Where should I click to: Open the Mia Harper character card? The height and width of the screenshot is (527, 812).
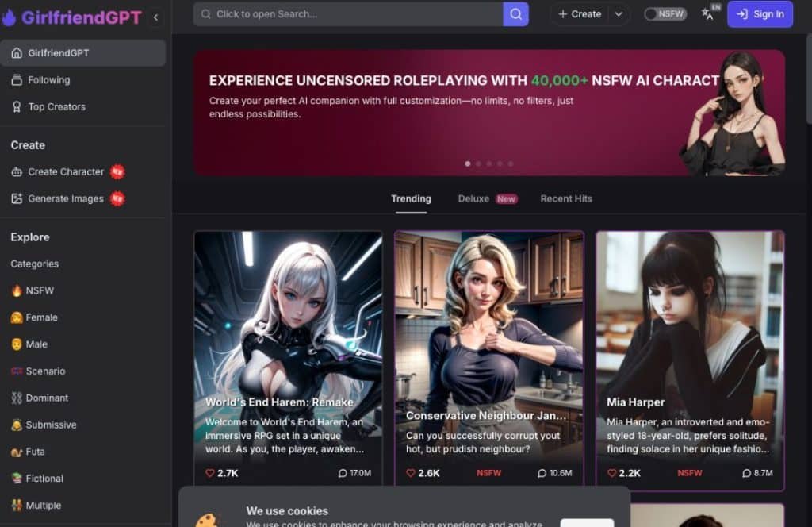690,360
